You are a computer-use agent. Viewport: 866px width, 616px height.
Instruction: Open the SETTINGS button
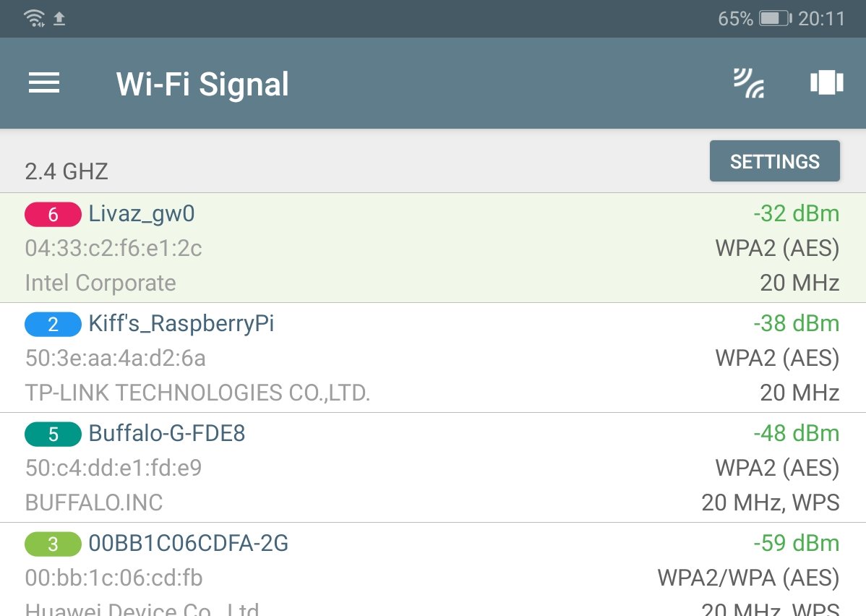774,161
